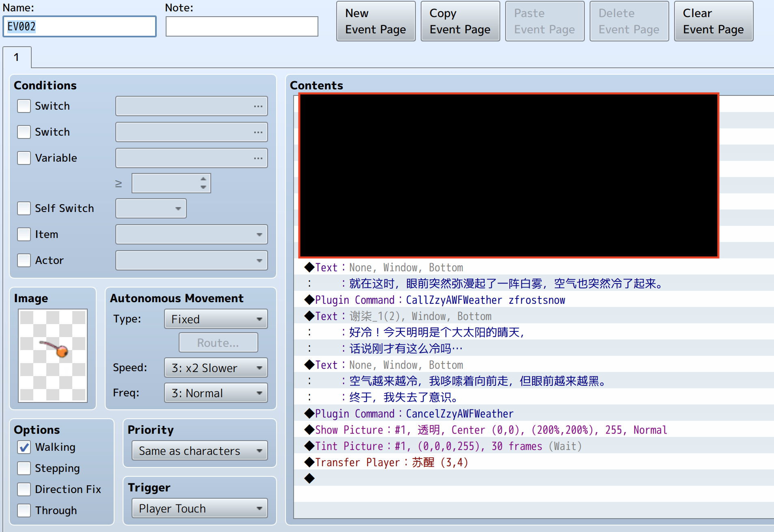The height and width of the screenshot is (532, 774).
Task: Open the Self Switch dropdown
Action: tap(151, 208)
